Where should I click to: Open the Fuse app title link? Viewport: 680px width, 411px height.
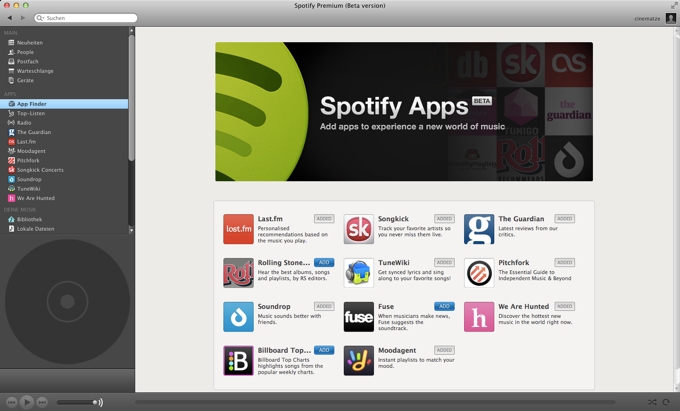386,307
